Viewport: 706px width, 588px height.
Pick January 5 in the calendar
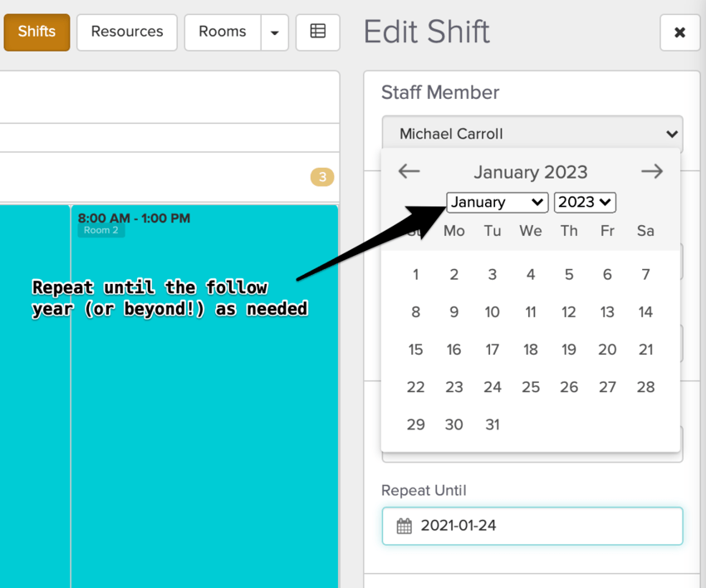pyautogui.click(x=569, y=274)
